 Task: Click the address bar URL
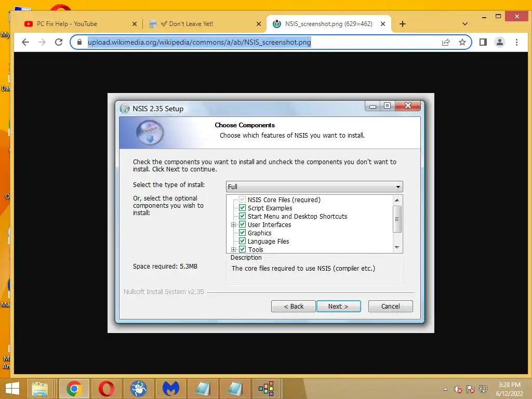coord(199,42)
